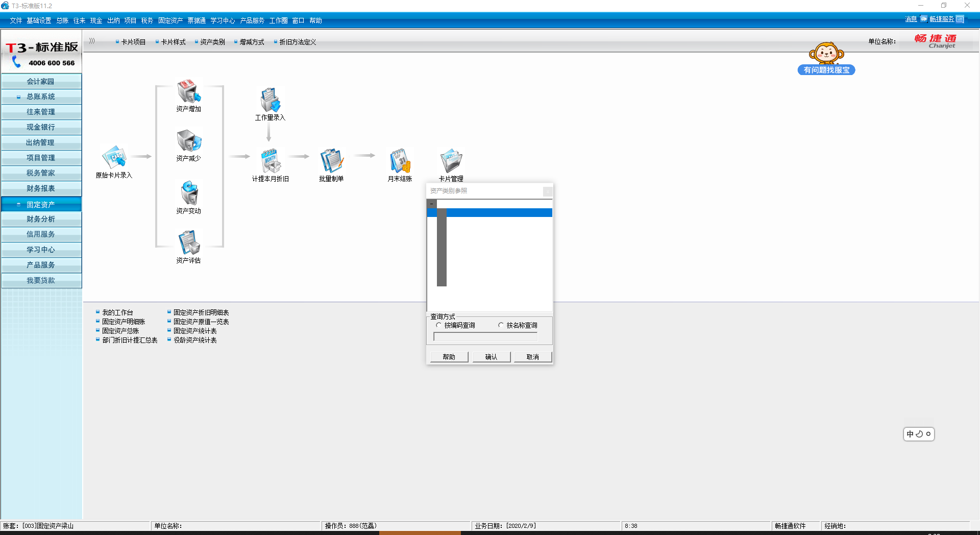The width and height of the screenshot is (980, 535).
Task: Open 我要贷款 in the sidebar
Action: (41, 280)
